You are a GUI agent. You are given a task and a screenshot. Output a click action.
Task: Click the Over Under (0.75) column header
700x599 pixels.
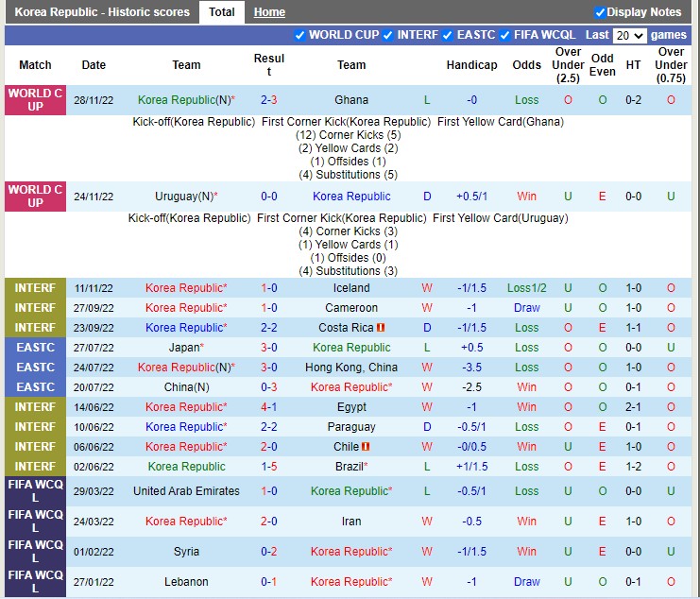671,65
